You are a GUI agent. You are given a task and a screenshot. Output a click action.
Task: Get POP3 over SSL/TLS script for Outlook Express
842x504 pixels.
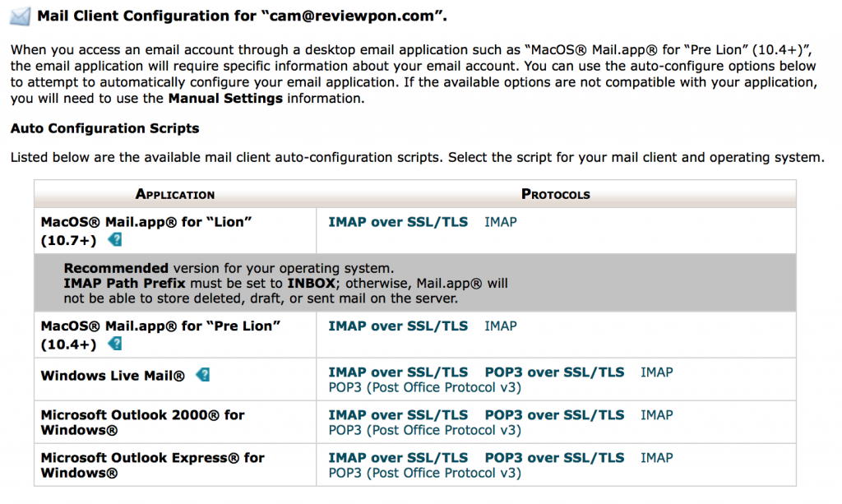(x=554, y=458)
